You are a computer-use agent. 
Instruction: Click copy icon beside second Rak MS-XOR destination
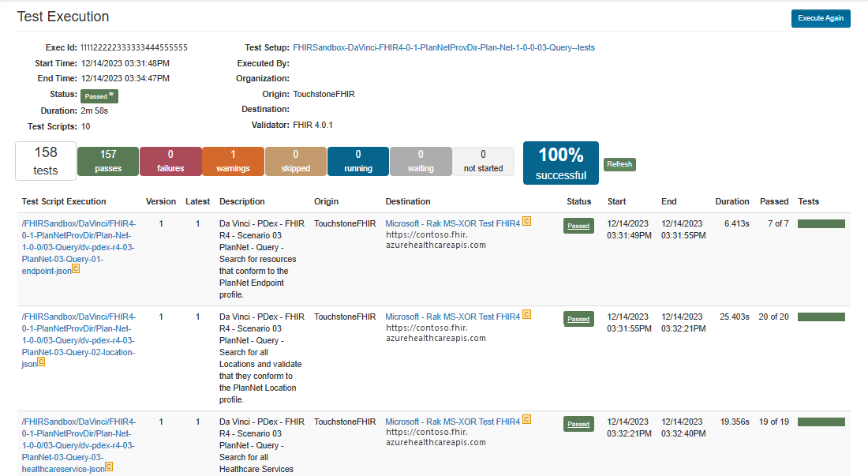526,314
